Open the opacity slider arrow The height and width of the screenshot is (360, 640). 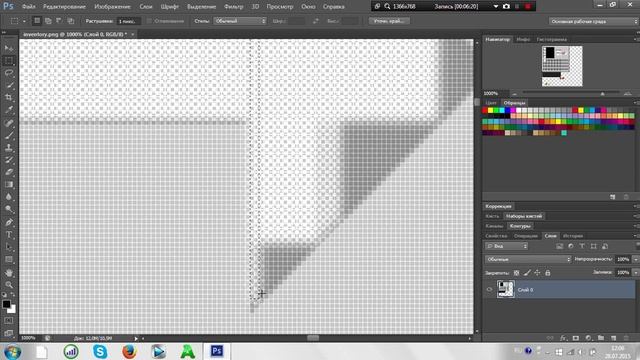(636, 259)
